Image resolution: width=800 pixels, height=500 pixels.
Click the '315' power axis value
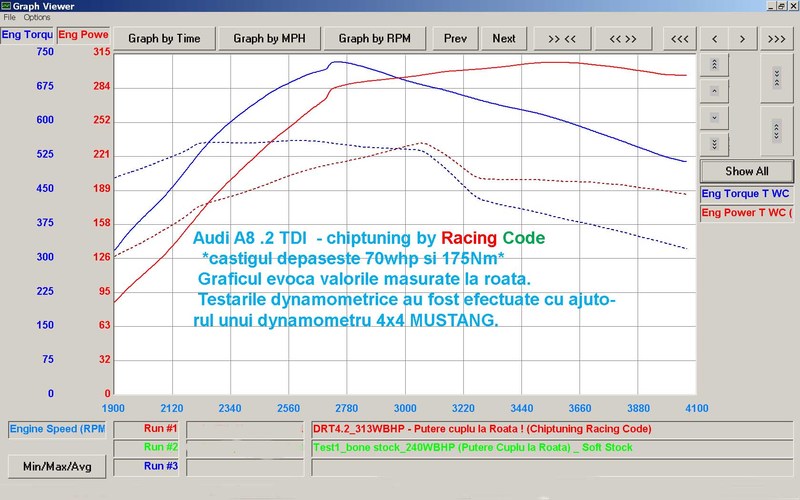102,52
